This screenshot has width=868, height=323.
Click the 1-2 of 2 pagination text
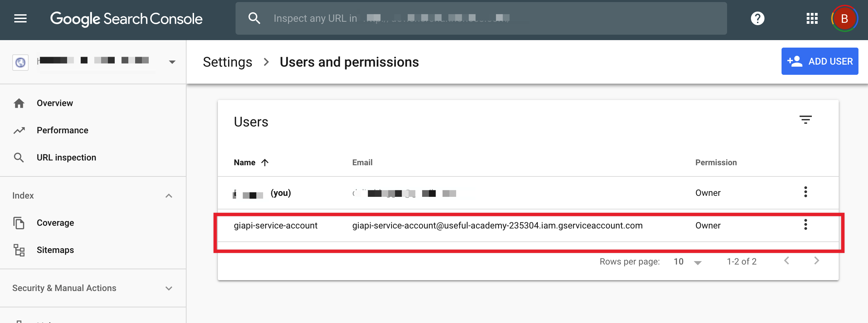tap(742, 261)
